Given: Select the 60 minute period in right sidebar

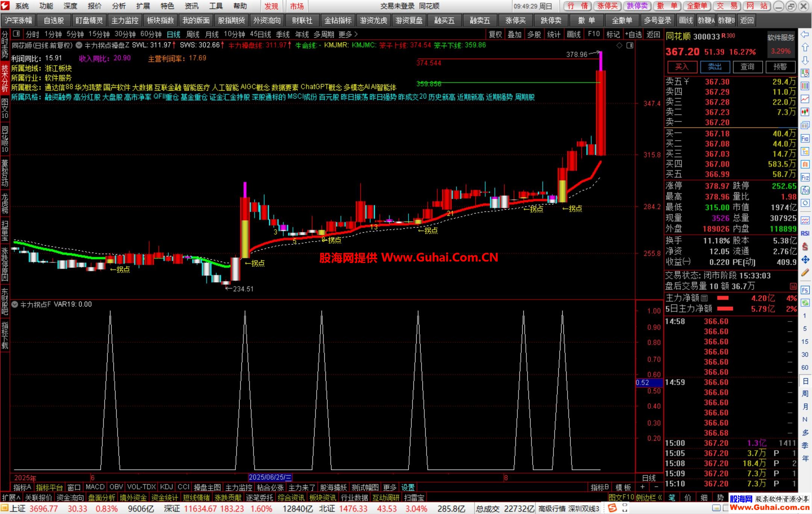Looking at the screenshot, I should pos(805,367).
